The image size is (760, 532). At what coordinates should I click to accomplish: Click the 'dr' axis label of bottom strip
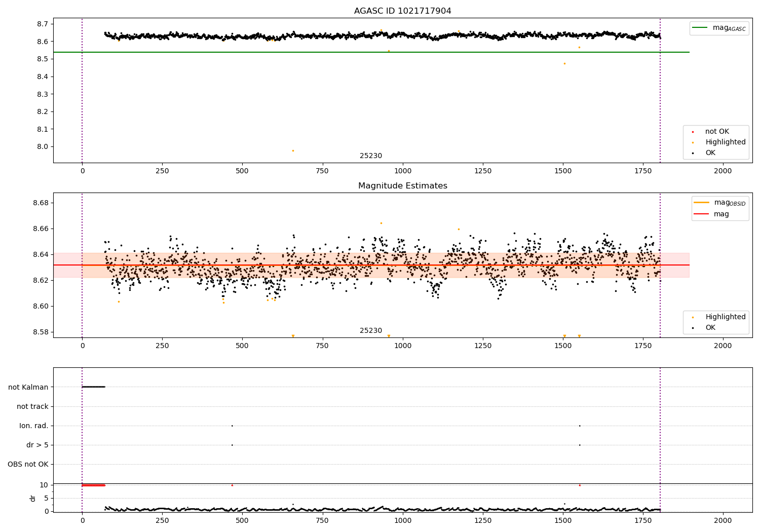pos(33,498)
